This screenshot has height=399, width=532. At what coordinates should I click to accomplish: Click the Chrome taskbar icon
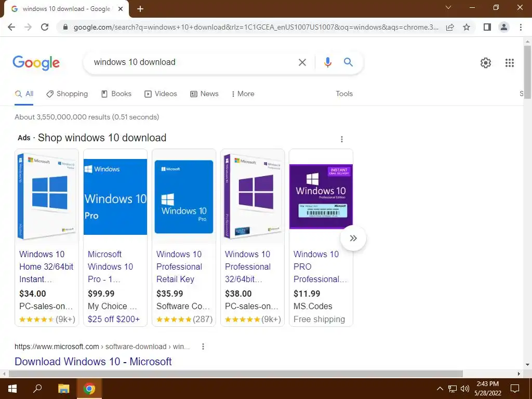point(89,389)
